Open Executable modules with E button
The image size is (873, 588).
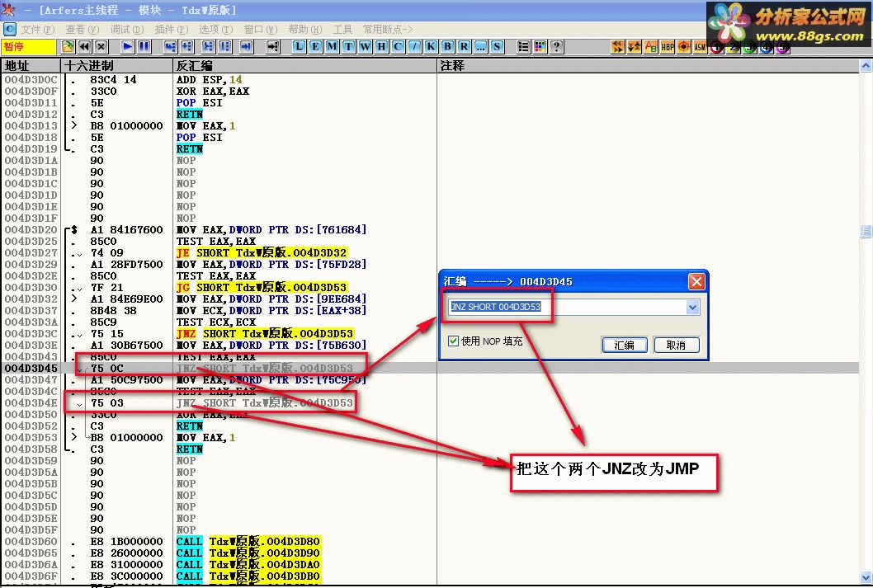[x=316, y=47]
